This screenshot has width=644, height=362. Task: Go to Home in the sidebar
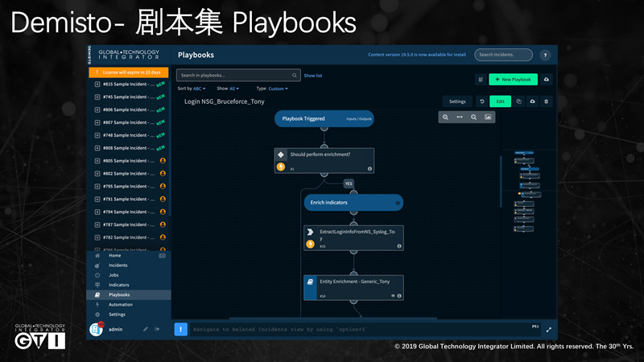click(x=114, y=255)
